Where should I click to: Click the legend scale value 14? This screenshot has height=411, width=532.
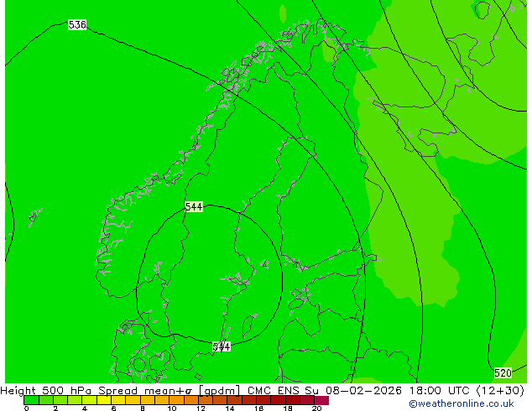pyautogui.click(x=230, y=408)
